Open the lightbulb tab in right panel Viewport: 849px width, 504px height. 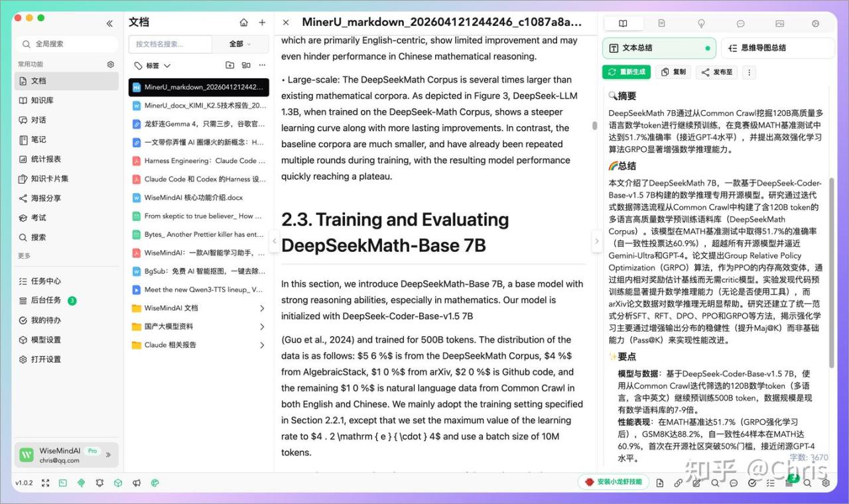point(701,23)
